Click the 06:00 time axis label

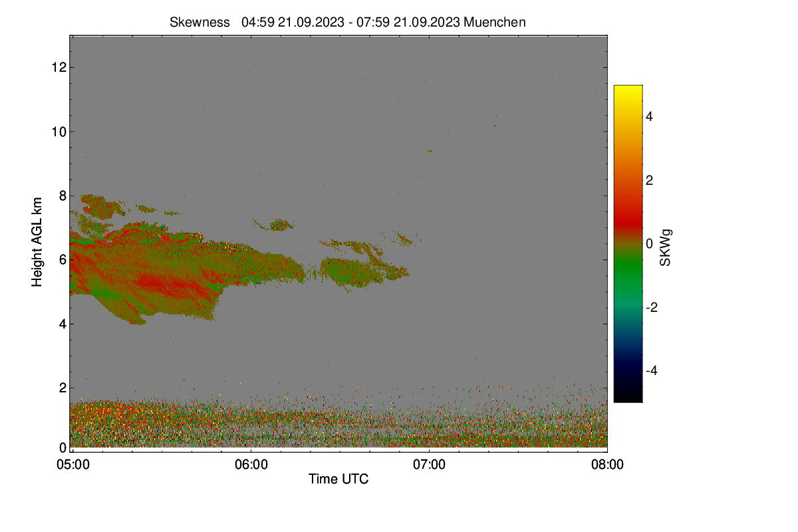coord(251,464)
